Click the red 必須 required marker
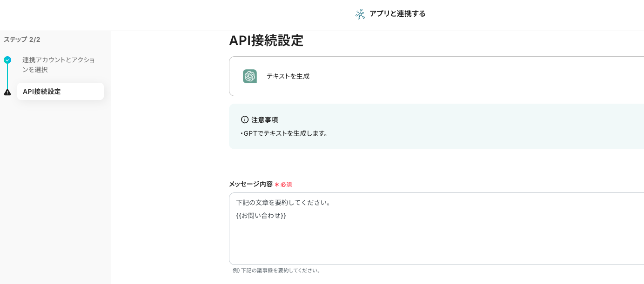 coord(283,185)
